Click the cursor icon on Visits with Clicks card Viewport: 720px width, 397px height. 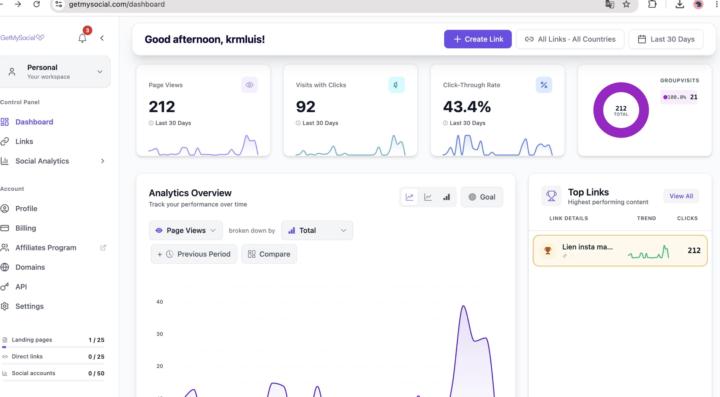tap(396, 85)
